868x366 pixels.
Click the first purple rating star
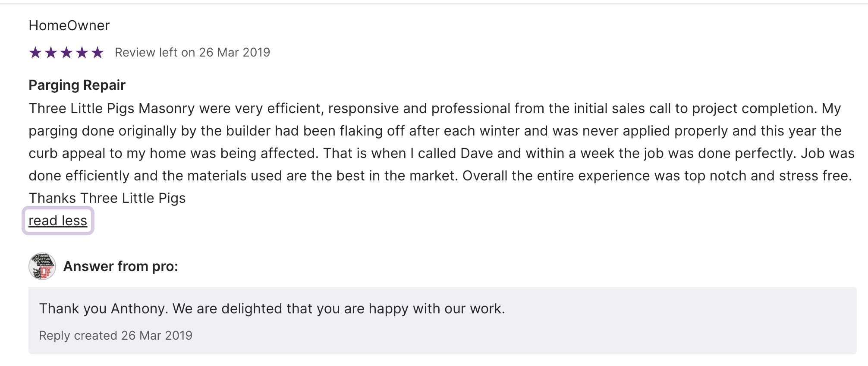(x=35, y=53)
